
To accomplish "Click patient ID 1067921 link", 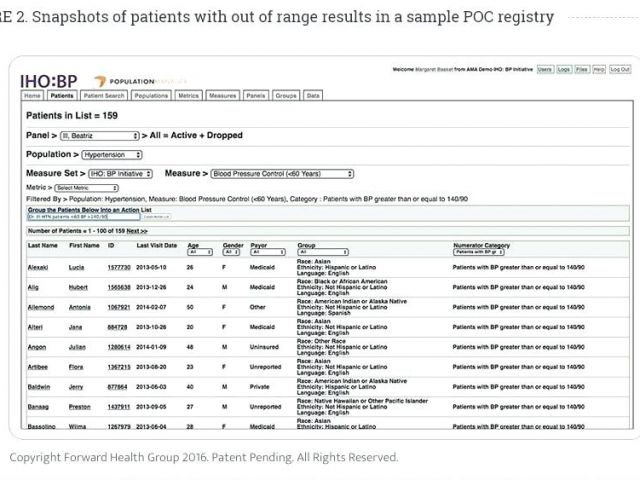I will [119, 307].
